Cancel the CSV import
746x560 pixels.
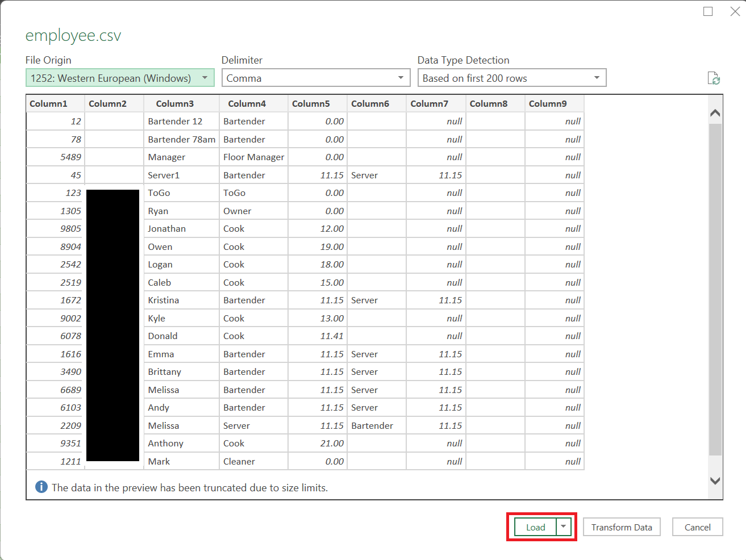697,527
